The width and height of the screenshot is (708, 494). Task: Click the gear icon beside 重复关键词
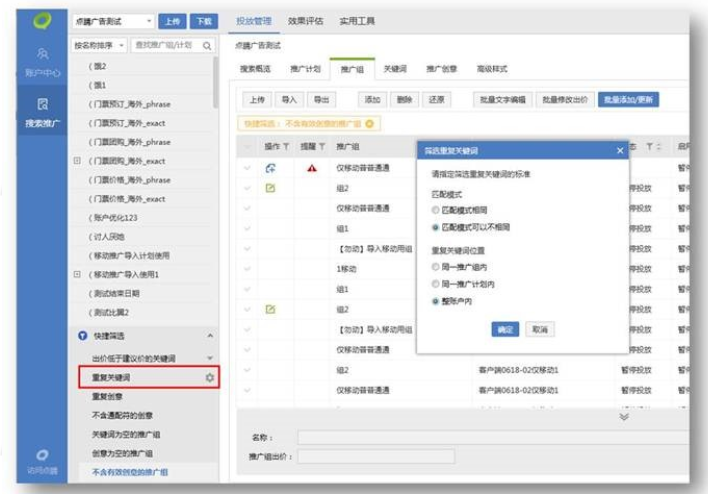tap(210, 377)
